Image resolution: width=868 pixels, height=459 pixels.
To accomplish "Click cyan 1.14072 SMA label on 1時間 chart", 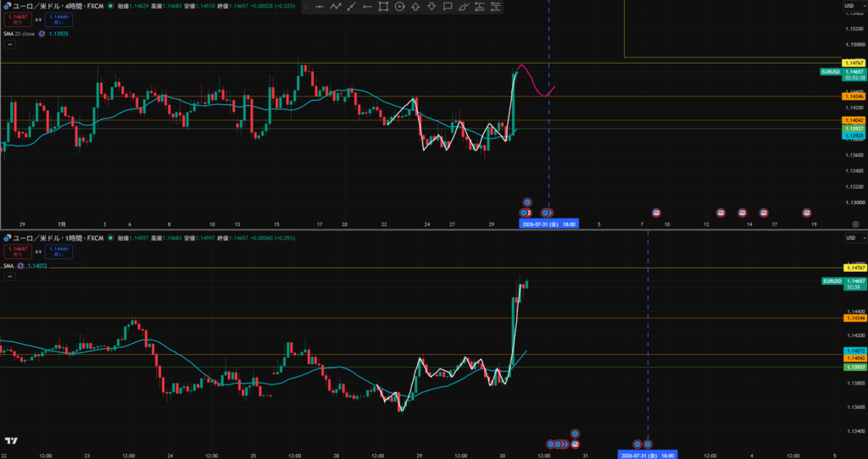I will [x=854, y=351].
